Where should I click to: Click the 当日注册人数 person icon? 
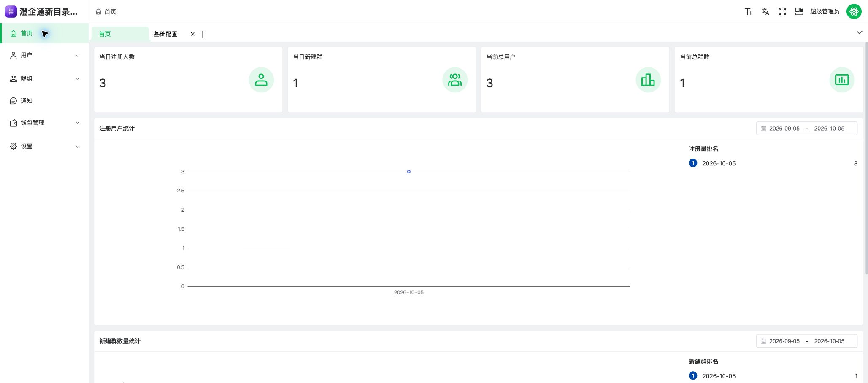coord(261,80)
